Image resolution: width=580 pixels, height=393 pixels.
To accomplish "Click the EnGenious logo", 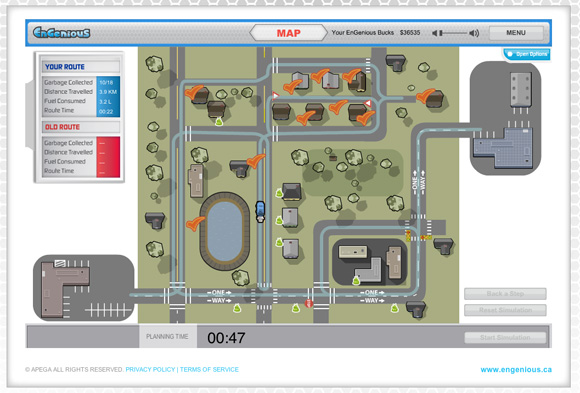I will point(61,33).
